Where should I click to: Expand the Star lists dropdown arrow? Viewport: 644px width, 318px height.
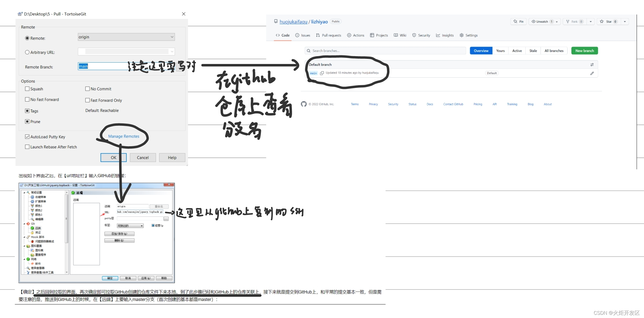click(625, 22)
